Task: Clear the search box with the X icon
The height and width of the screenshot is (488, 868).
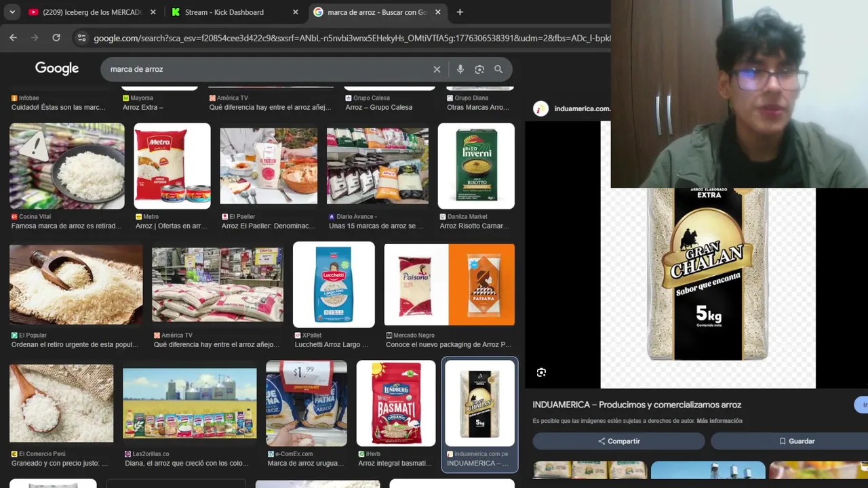Action: 437,69
